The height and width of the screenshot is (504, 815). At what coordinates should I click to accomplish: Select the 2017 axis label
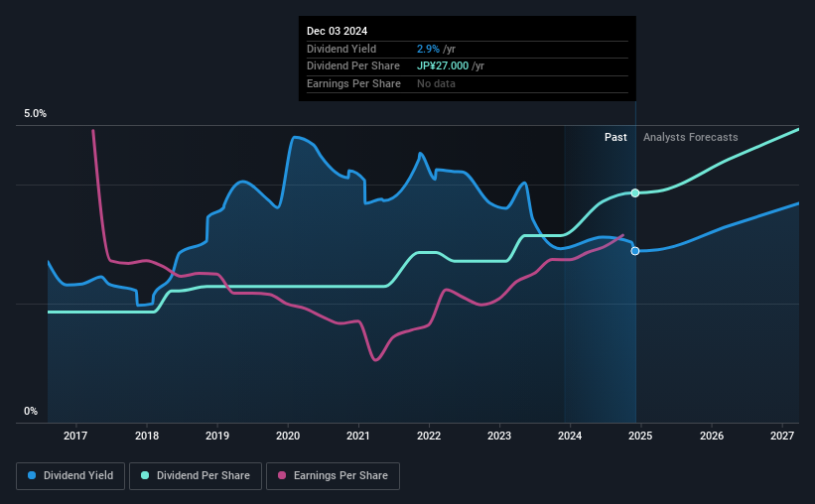75,436
